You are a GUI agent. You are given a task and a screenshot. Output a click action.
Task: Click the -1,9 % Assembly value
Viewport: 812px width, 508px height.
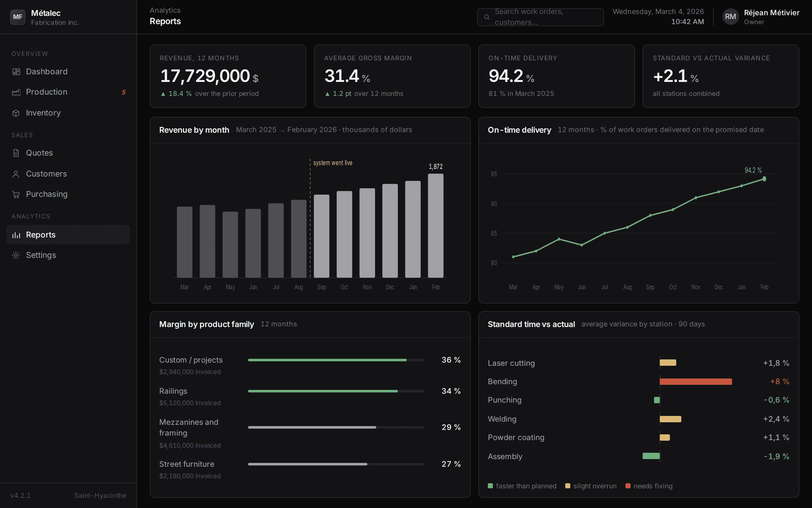pyautogui.click(x=776, y=457)
